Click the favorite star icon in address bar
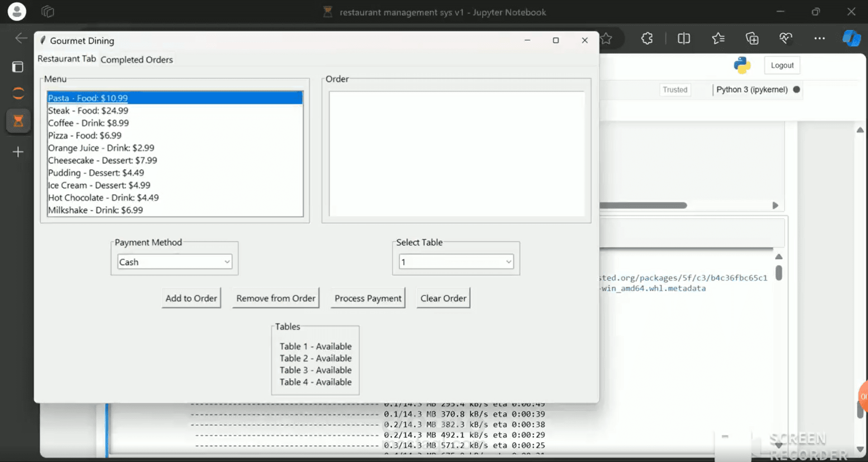This screenshot has height=462, width=868. pyautogui.click(x=606, y=39)
